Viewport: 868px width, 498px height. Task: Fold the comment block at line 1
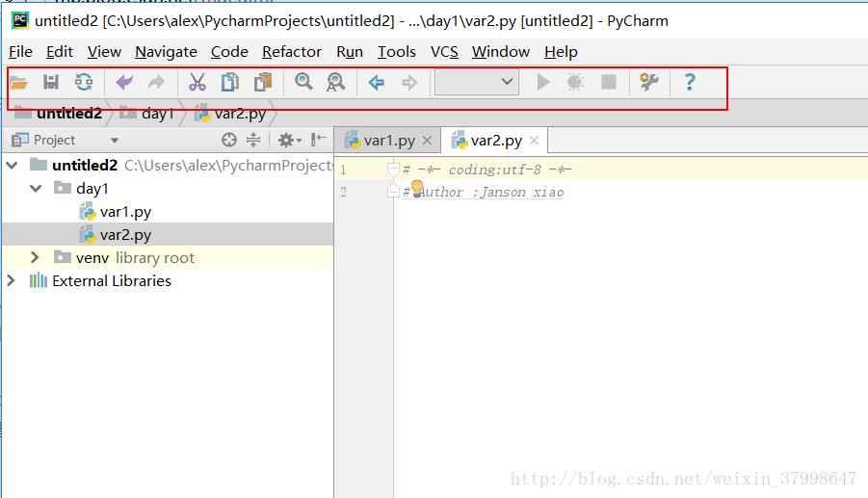click(x=393, y=169)
